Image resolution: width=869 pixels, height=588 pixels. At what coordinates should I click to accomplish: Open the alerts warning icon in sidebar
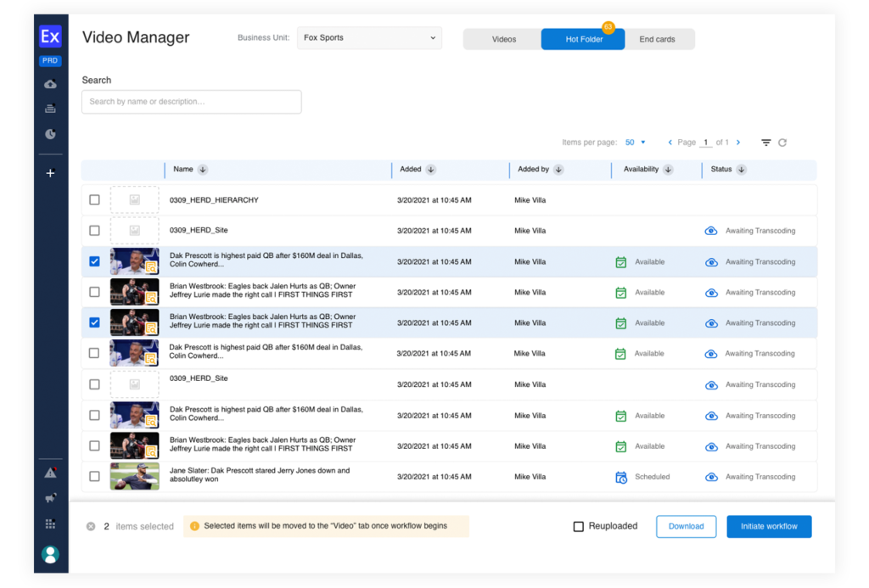(50, 473)
